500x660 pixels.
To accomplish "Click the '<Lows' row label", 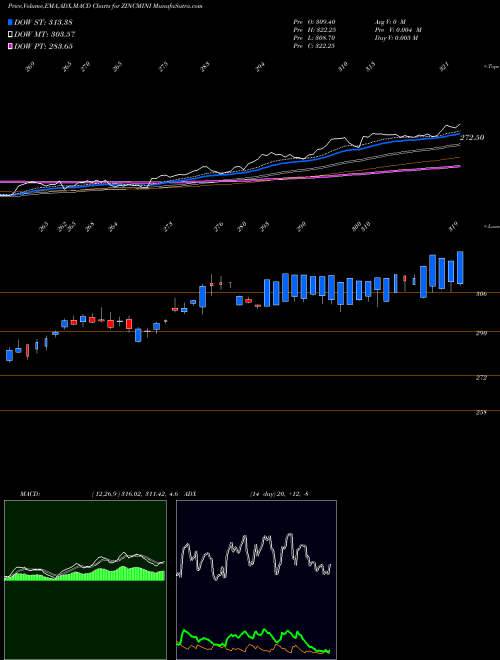I will pyautogui.click(x=492, y=226).
